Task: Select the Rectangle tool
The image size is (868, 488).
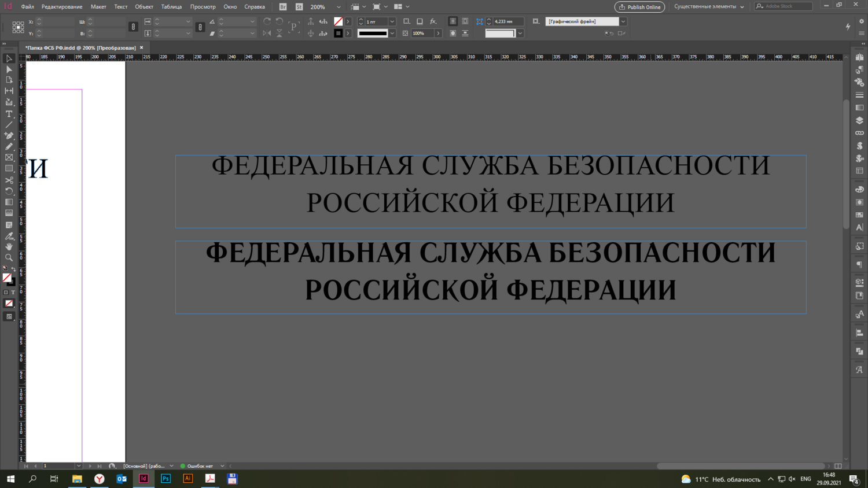Action: click(9, 169)
